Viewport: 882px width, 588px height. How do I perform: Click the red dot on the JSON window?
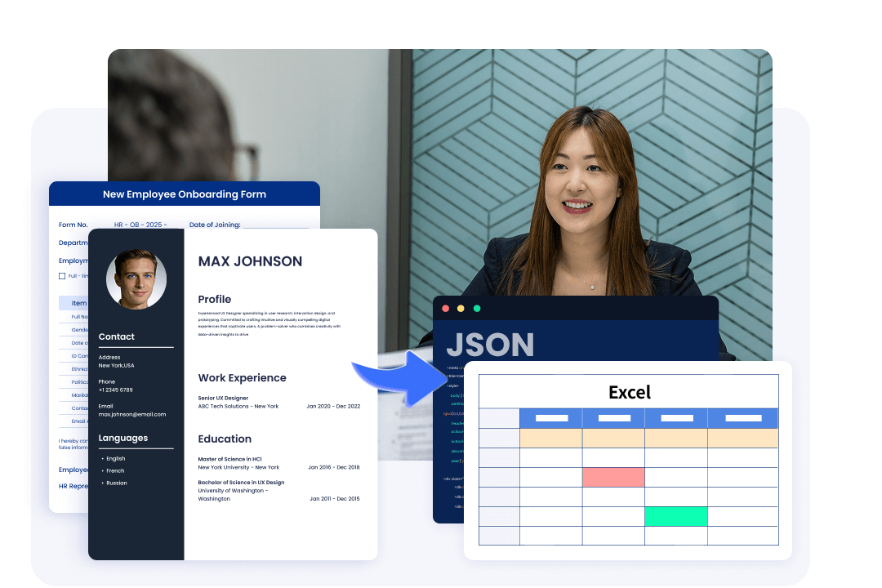pyautogui.click(x=445, y=309)
